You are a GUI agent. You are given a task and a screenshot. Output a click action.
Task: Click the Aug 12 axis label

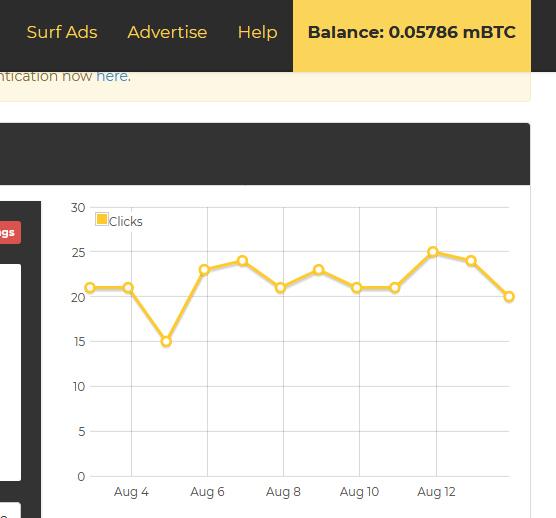[x=436, y=492]
